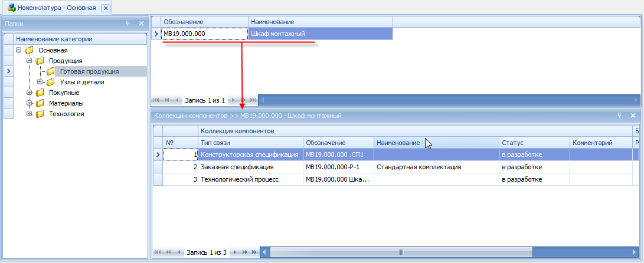644x263 pixels.
Task: Click the МВ19.000.000-Р-1 cell
Action: 338,167
